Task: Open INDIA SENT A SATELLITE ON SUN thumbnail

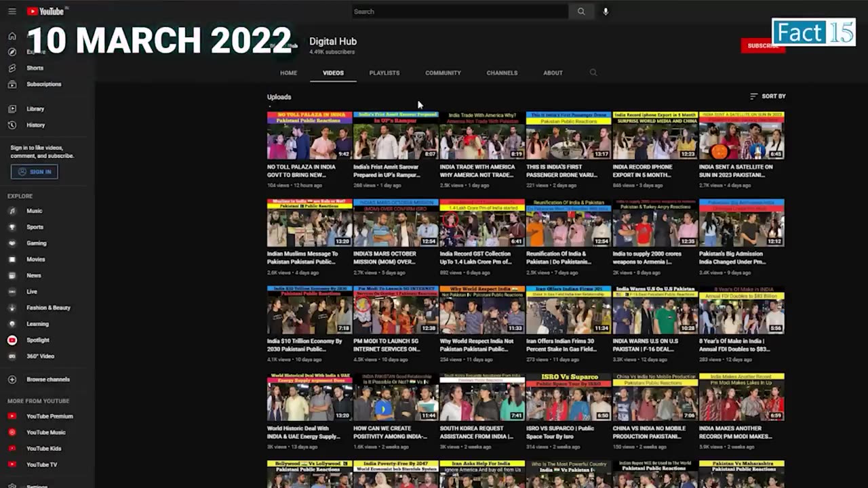Action: (742, 136)
